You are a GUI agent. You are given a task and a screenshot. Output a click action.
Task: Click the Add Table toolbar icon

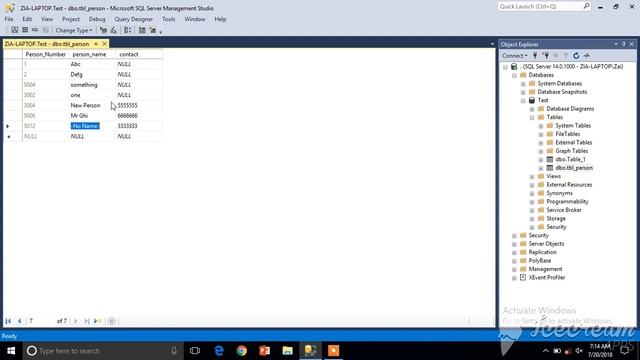142,30
